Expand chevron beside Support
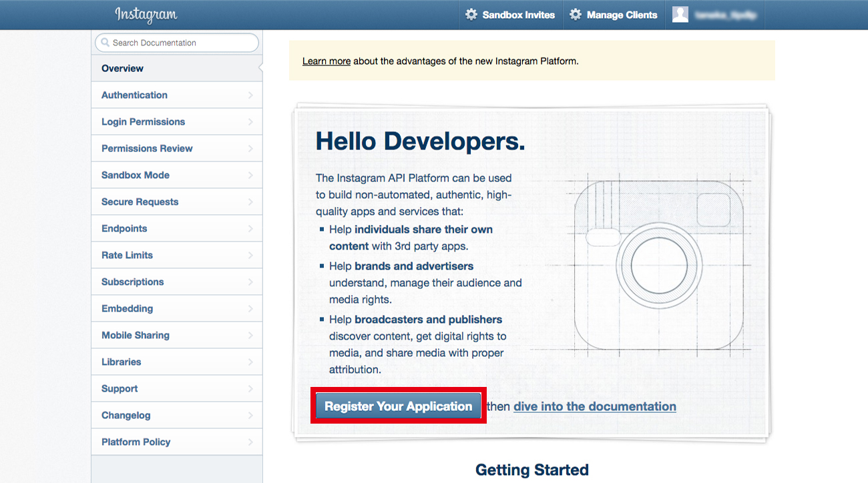 pos(250,388)
